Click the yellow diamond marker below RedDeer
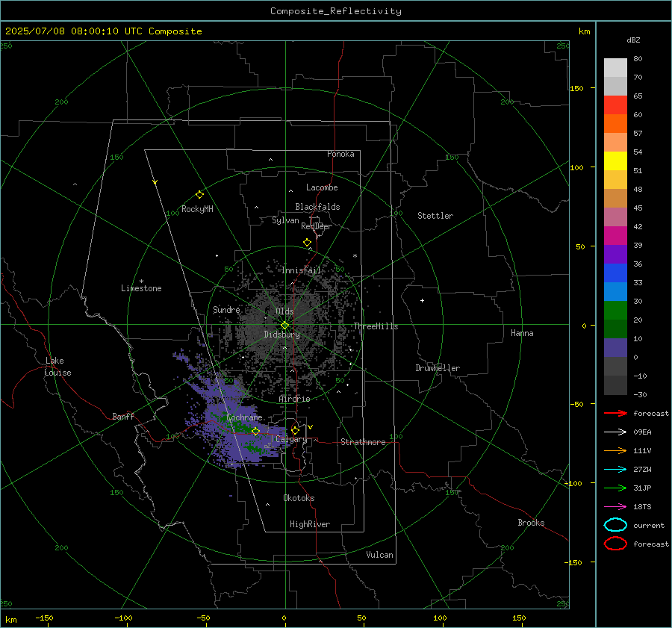This screenshot has height=628, width=672. (307, 243)
